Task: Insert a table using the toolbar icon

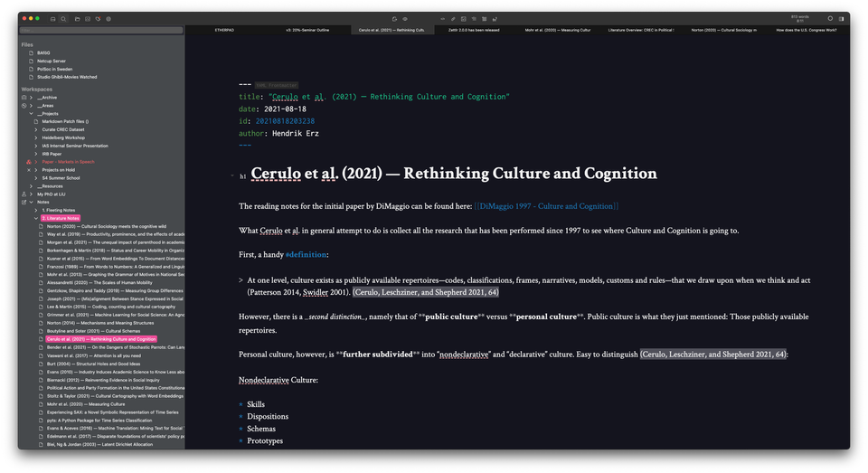Action: [485, 19]
